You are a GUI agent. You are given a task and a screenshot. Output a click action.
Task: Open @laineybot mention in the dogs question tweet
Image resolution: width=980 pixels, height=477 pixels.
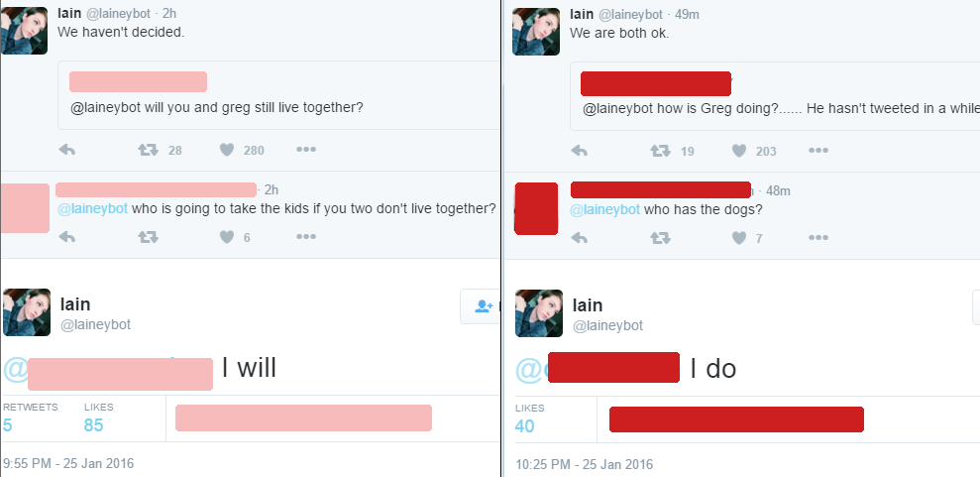tap(605, 209)
